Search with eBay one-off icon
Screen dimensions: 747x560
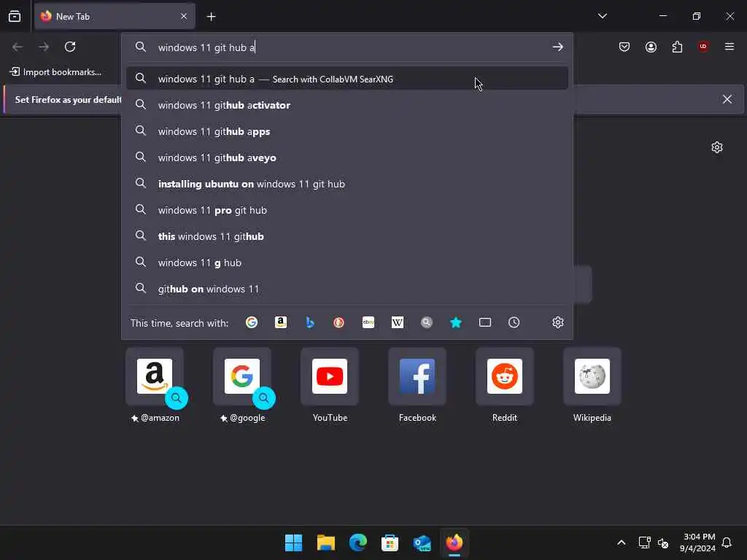[x=368, y=322]
